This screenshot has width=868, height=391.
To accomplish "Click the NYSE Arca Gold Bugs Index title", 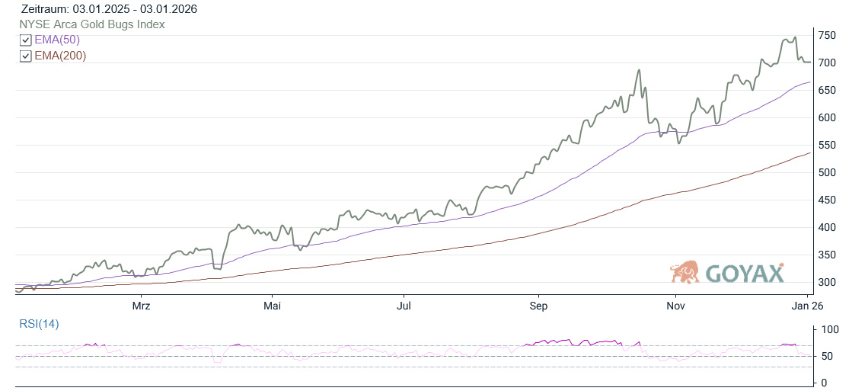I will coord(92,24).
